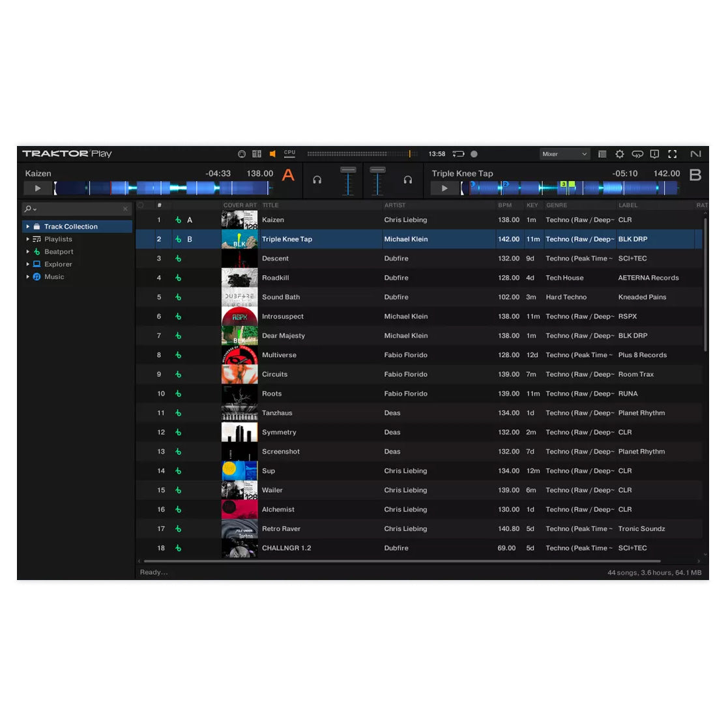Image resolution: width=728 pixels, height=728 pixels.
Task: Toggle headphone cue for deck A
Action: (x=317, y=180)
